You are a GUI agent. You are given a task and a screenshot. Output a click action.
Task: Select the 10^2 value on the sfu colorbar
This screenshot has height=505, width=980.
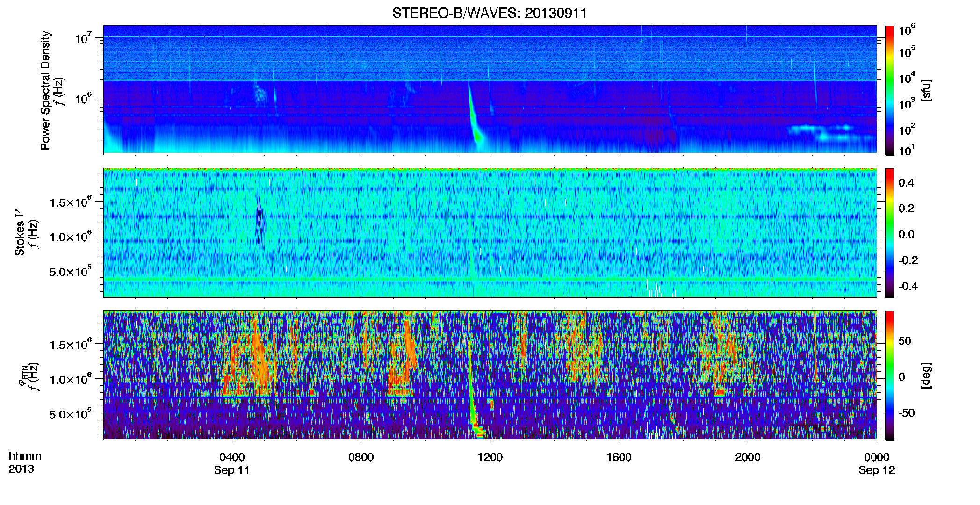click(907, 129)
